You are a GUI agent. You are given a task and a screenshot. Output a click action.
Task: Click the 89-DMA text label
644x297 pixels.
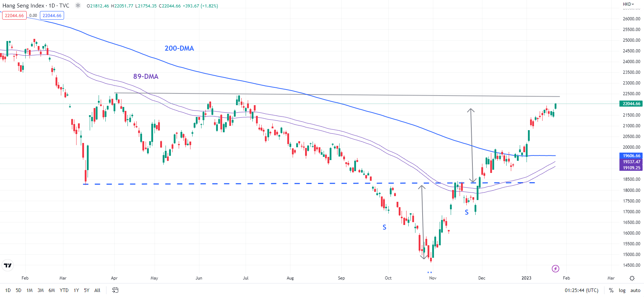[146, 76]
